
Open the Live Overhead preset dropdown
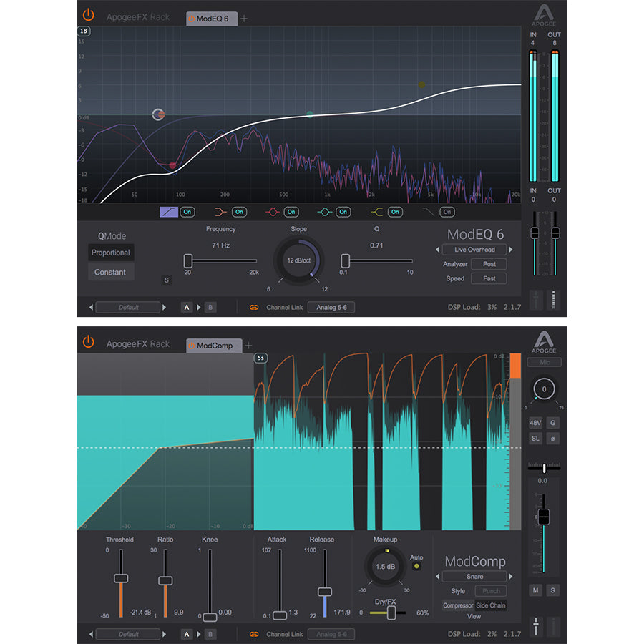coord(474,250)
